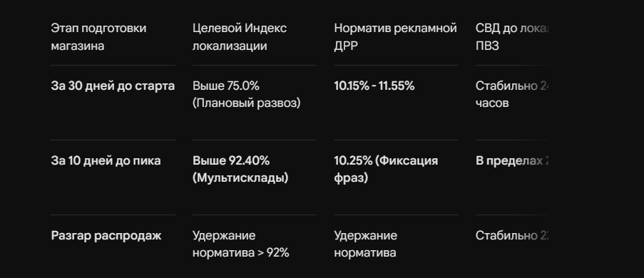Select the 'За 10 дней до пика' row label
This screenshot has height=278, width=644.
coord(106,160)
